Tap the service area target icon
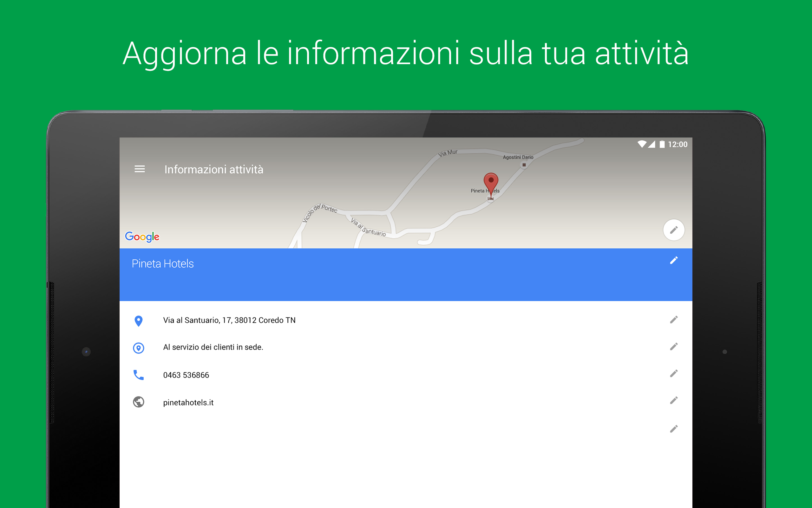Image resolution: width=812 pixels, height=508 pixels. [139, 348]
